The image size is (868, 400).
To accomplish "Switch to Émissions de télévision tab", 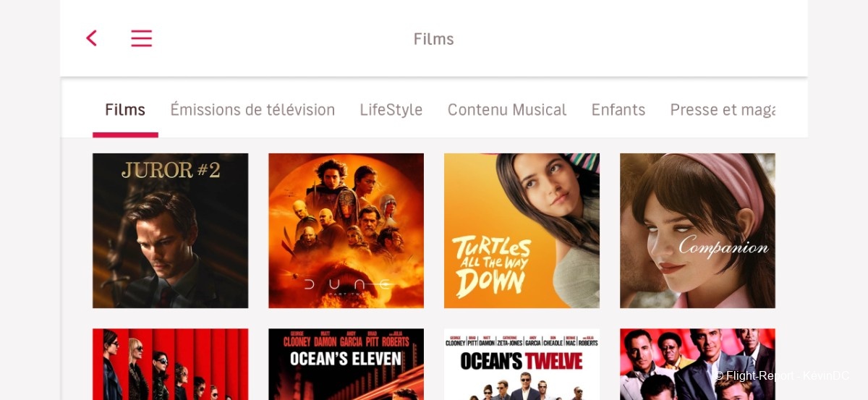I will click(252, 110).
